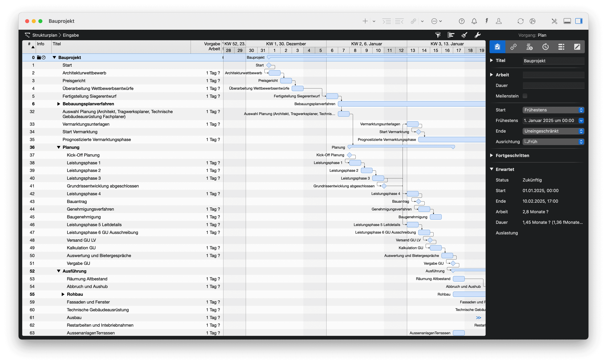Click the paintbrush styles icon
This screenshot has width=607, height=364.
464,35
